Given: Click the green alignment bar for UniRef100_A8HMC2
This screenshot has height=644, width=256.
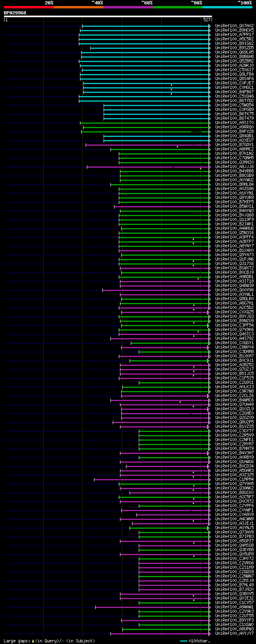Looking at the screenshot, I should tap(160, 149).
